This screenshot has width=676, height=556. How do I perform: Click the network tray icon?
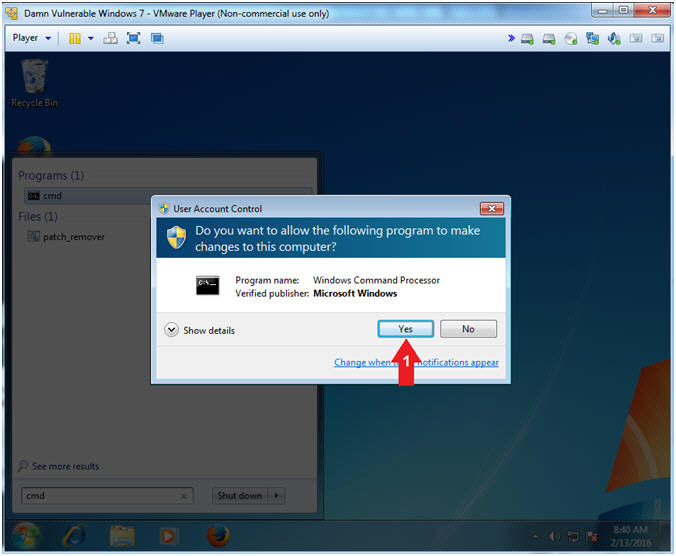click(x=573, y=537)
